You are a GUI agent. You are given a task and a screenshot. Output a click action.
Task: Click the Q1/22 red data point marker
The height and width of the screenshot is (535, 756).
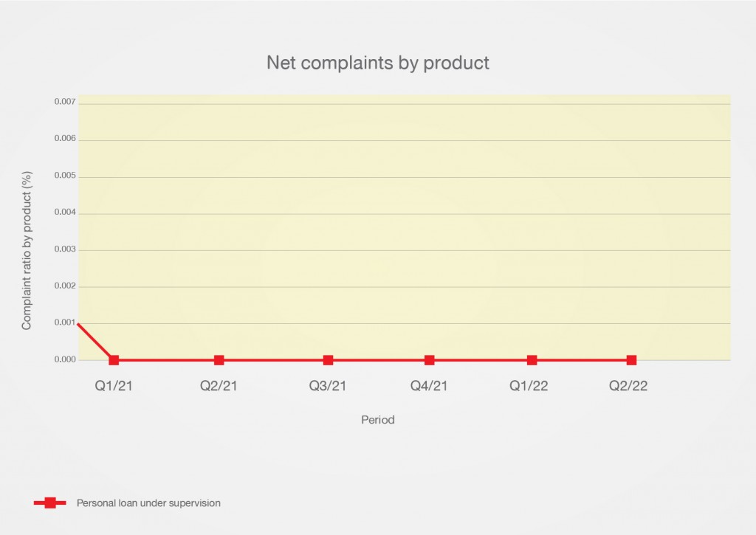[532, 360]
